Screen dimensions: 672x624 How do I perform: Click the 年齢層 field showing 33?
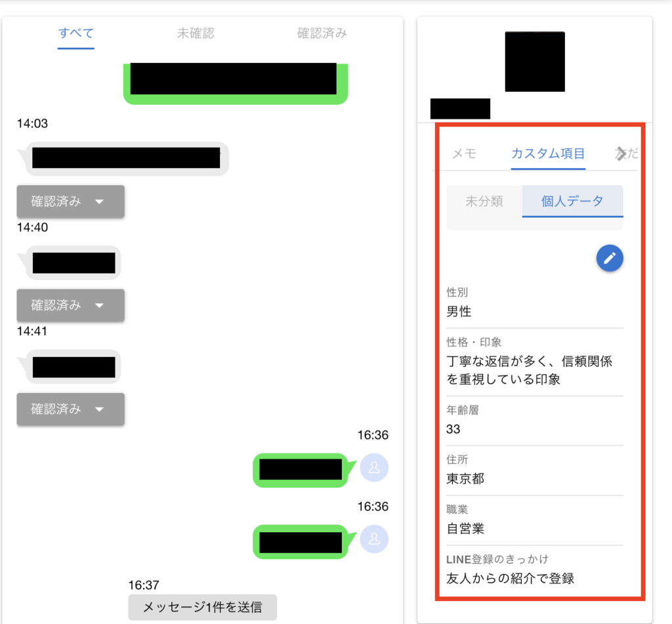point(534,421)
